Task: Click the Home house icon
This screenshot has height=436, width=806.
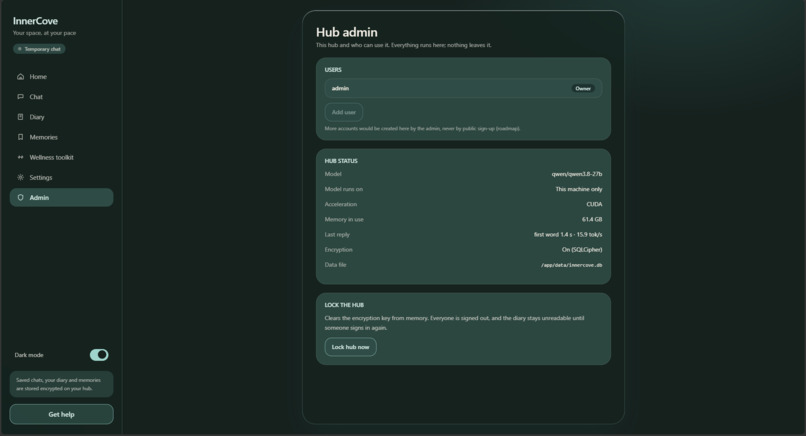Action: pos(21,77)
